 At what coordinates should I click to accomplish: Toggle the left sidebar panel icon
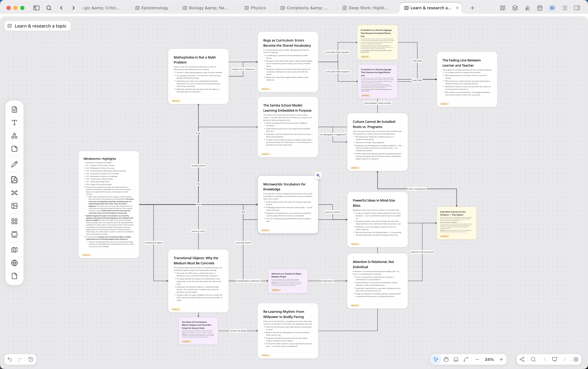(x=36, y=8)
